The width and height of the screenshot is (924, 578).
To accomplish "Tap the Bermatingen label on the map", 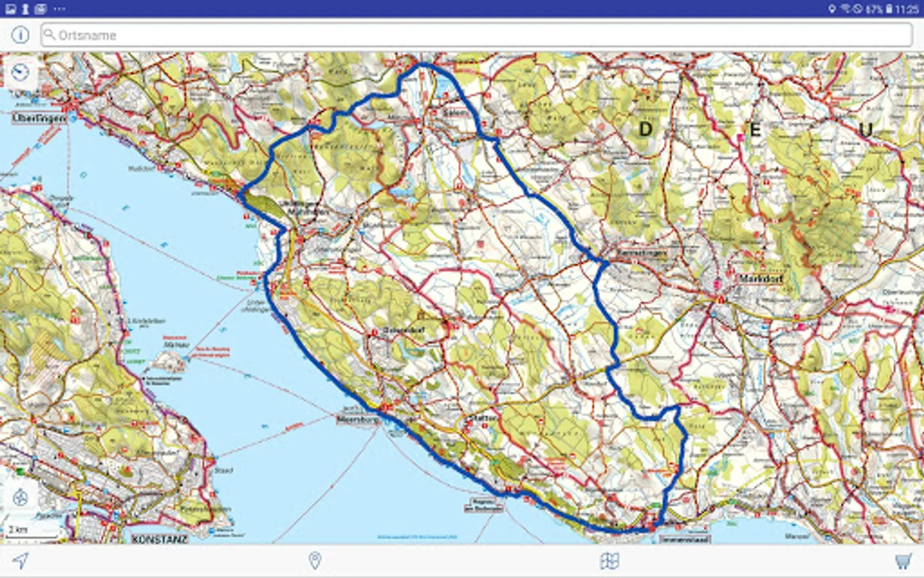I will click(641, 253).
